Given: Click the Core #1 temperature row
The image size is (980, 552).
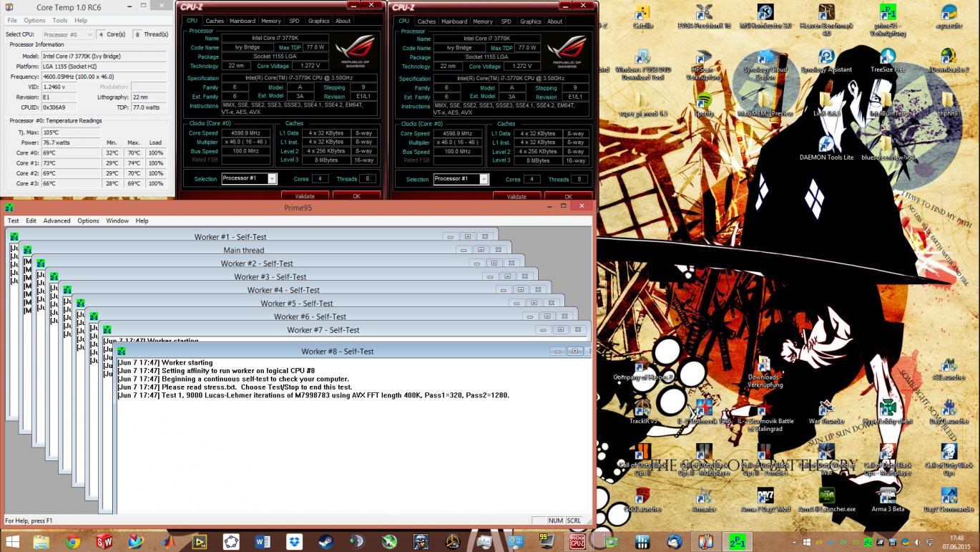Looking at the screenshot, I should tap(87, 163).
